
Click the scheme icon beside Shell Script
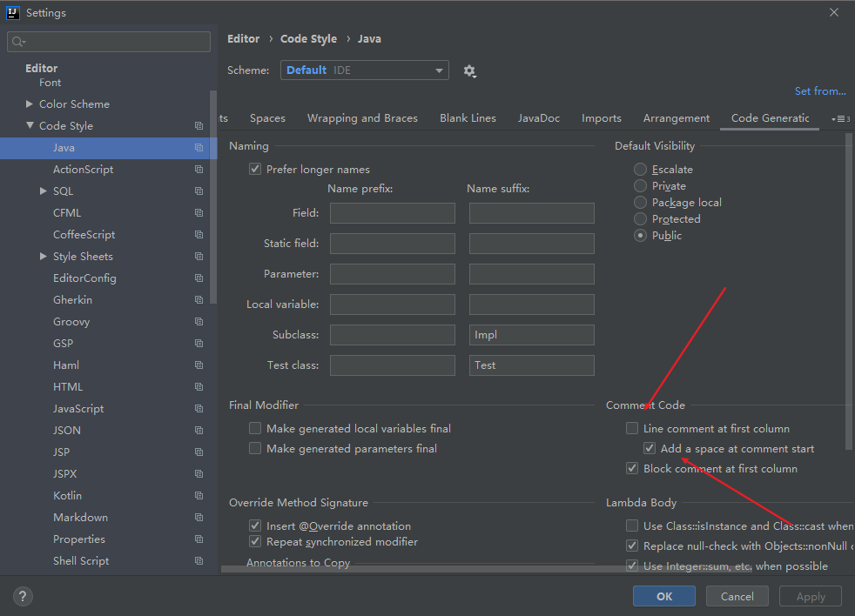click(199, 561)
